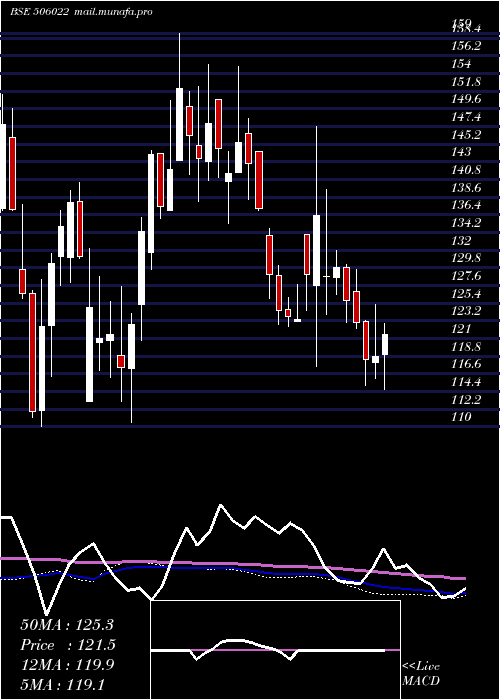This screenshot has width=500, height=700.
Task: Select the 132 price axis label
Action: point(461,241)
